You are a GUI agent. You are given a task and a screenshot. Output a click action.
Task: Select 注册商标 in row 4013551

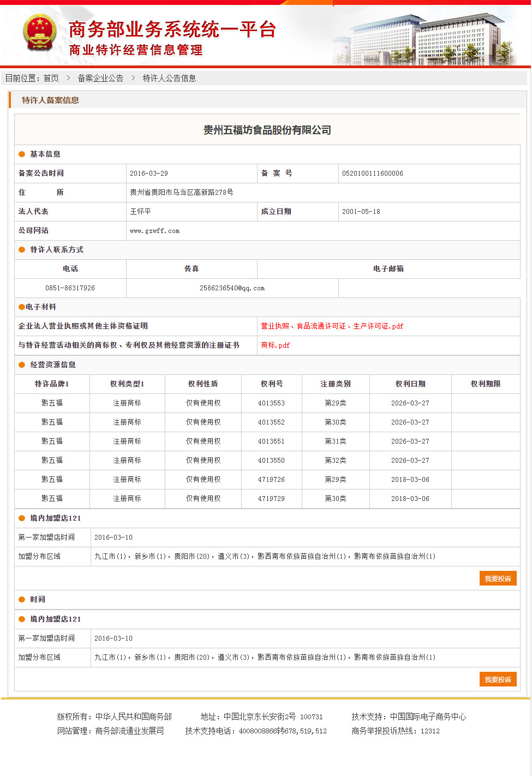[127, 441]
